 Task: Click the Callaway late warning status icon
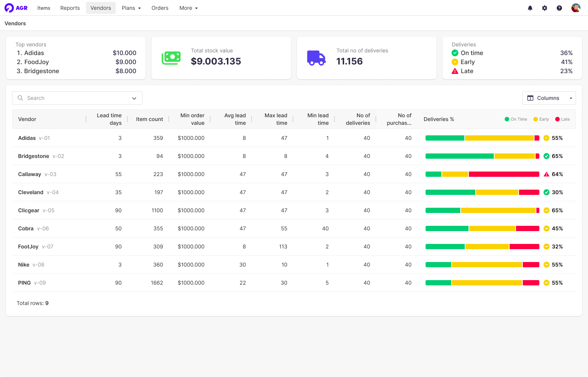pyautogui.click(x=547, y=174)
